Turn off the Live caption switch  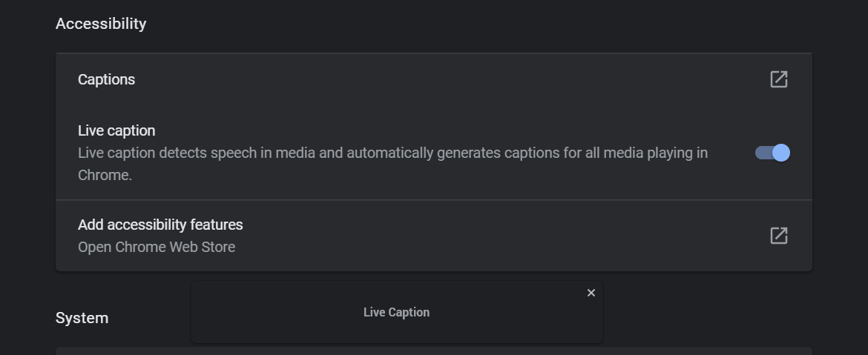(x=772, y=153)
